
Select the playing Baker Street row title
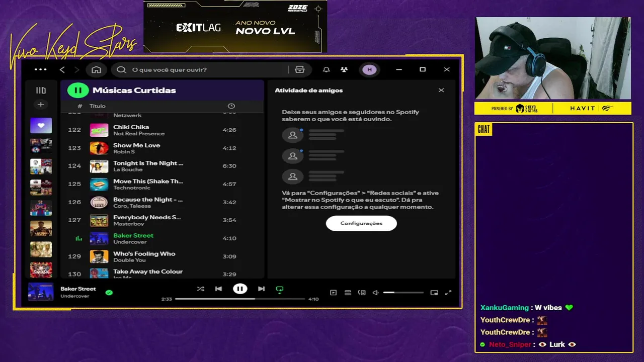pos(133,235)
